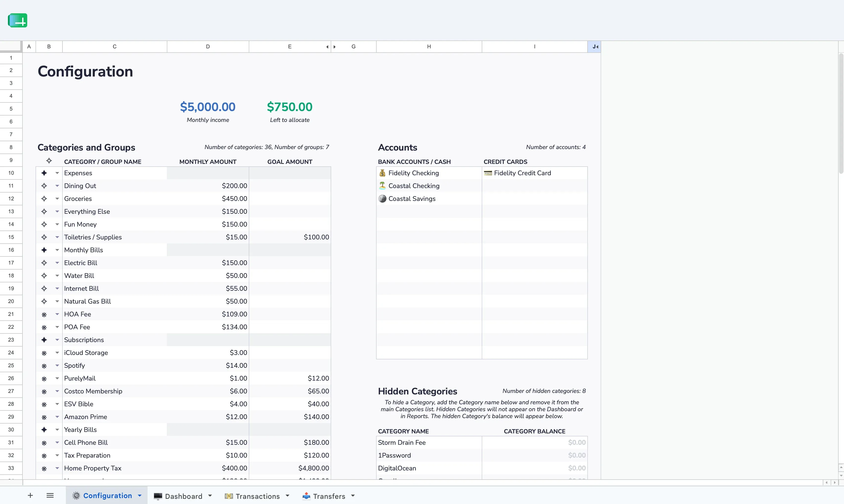Click the money bag icon for Fidelity Checking
The image size is (844, 504).
pyautogui.click(x=382, y=173)
